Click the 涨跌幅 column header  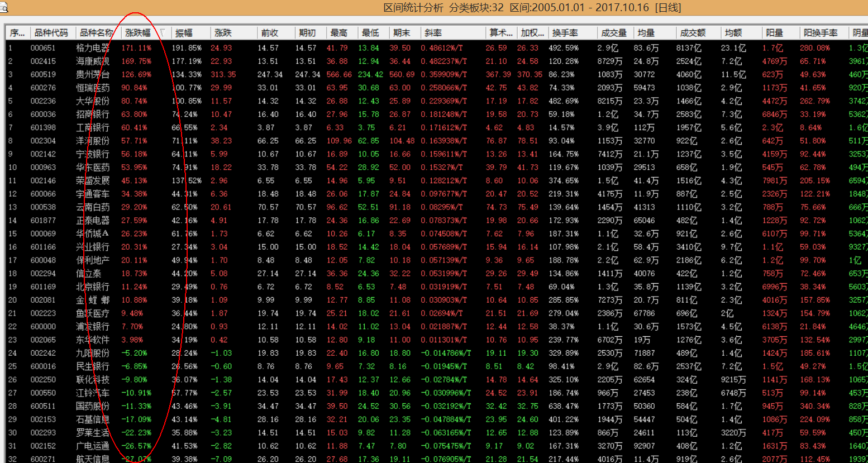[137, 33]
